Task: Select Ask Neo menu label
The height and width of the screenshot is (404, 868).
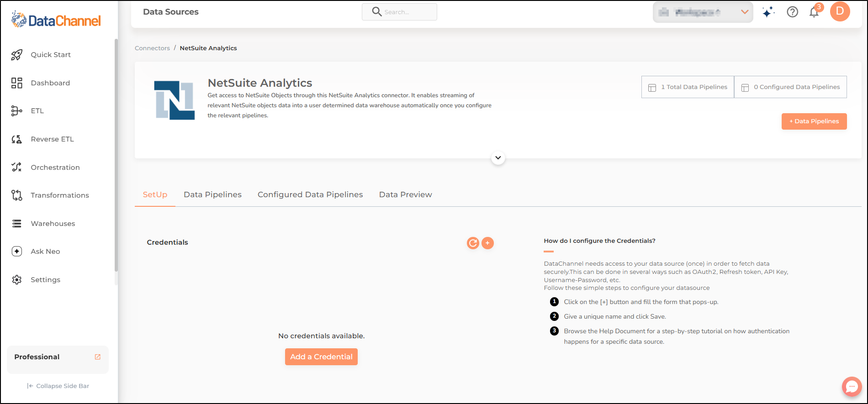Action: 45,252
